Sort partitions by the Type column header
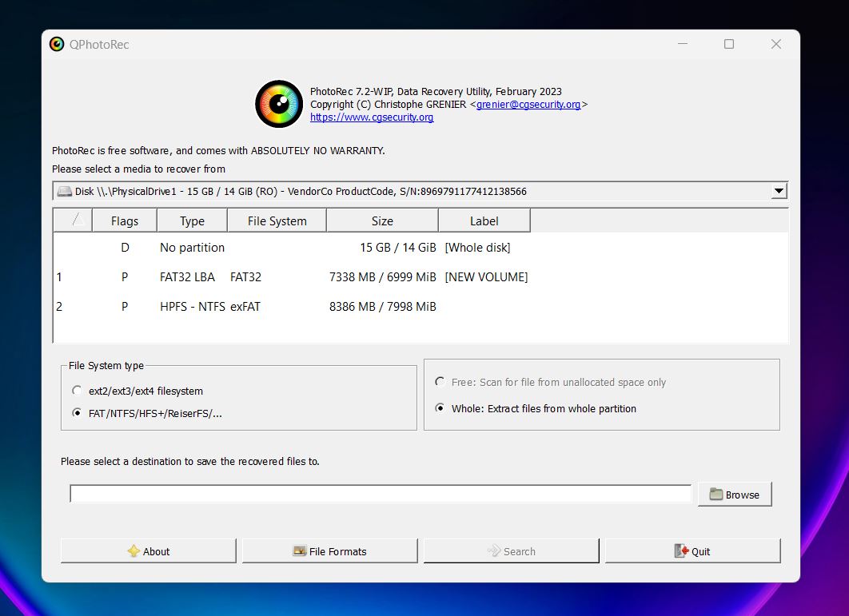This screenshot has width=849, height=616. (x=192, y=221)
